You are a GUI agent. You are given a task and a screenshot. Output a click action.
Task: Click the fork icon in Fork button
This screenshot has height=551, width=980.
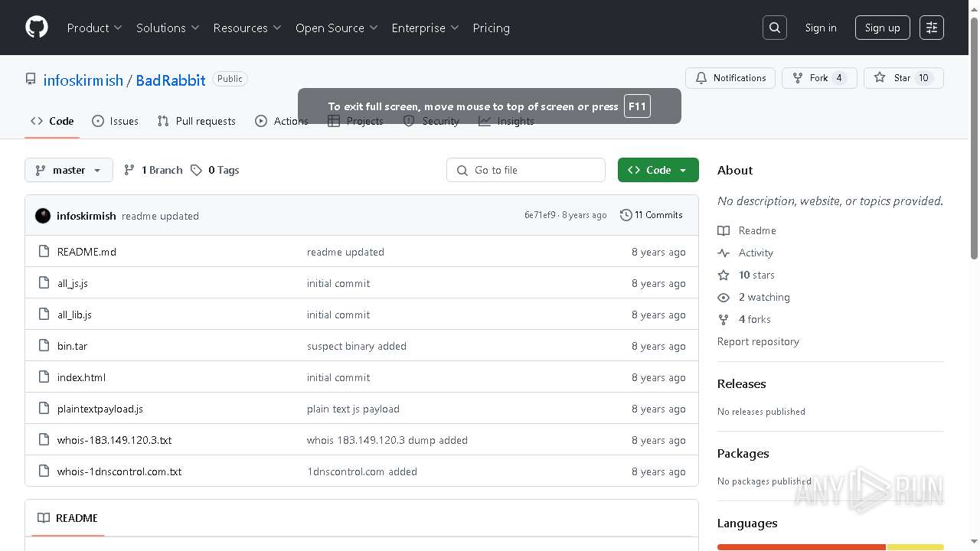pyautogui.click(x=798, y=78)
